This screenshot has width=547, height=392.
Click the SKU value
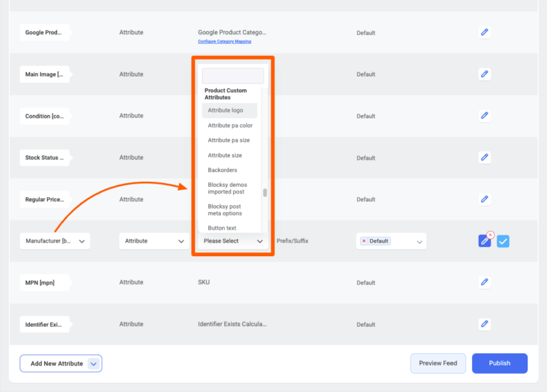pyautogui.click(x=204, y=282)
